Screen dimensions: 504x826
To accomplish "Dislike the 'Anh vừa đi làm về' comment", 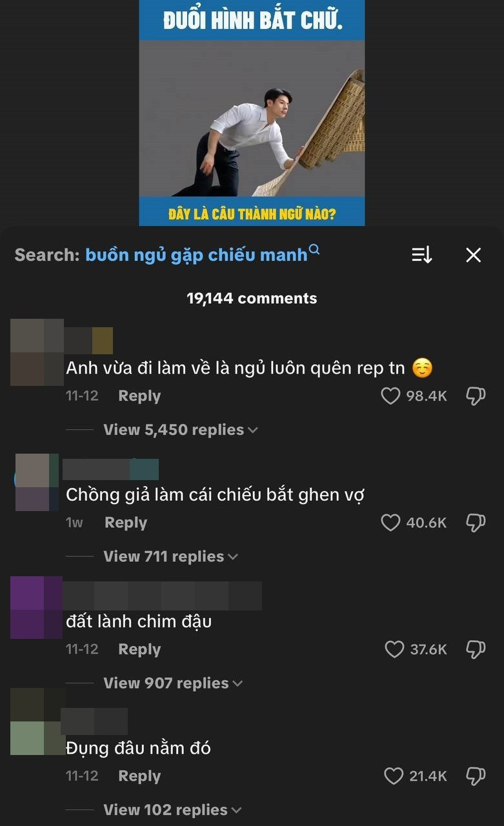I will pos(476,396).
